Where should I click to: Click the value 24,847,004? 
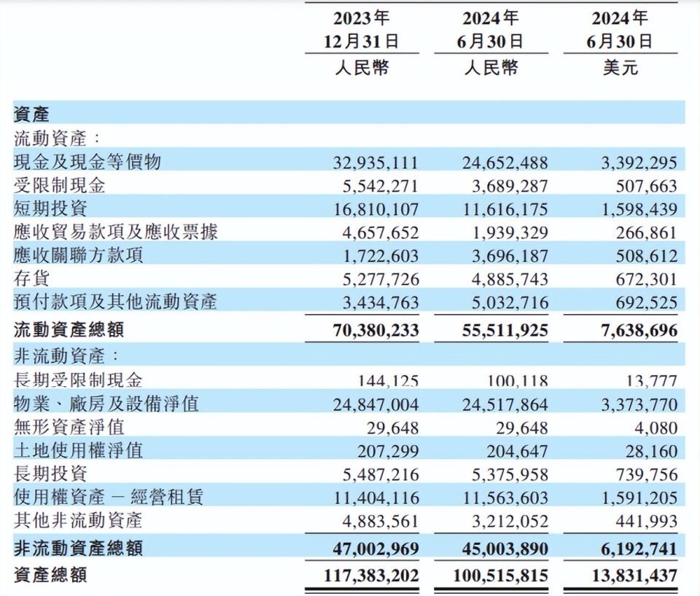(376, 404)
